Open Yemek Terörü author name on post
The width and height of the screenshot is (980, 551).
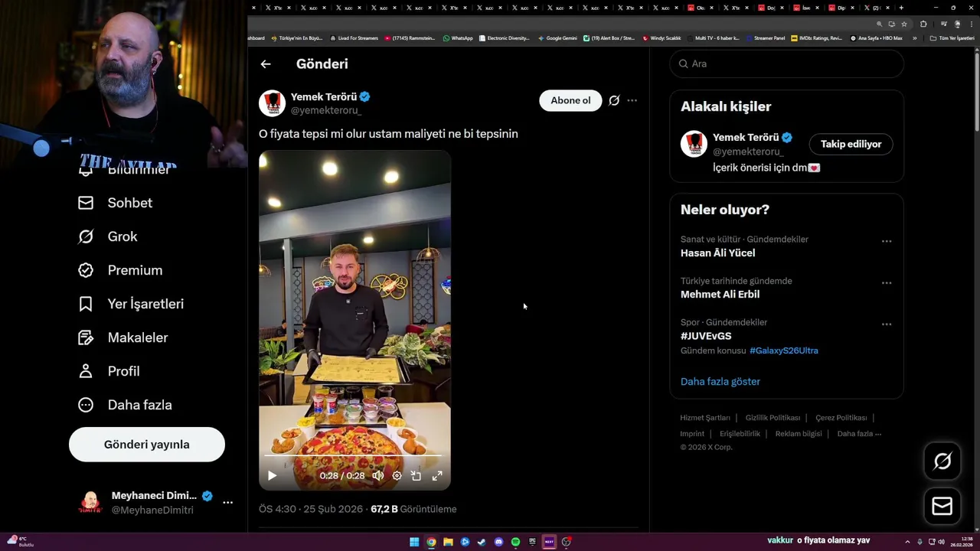(324, 97)
